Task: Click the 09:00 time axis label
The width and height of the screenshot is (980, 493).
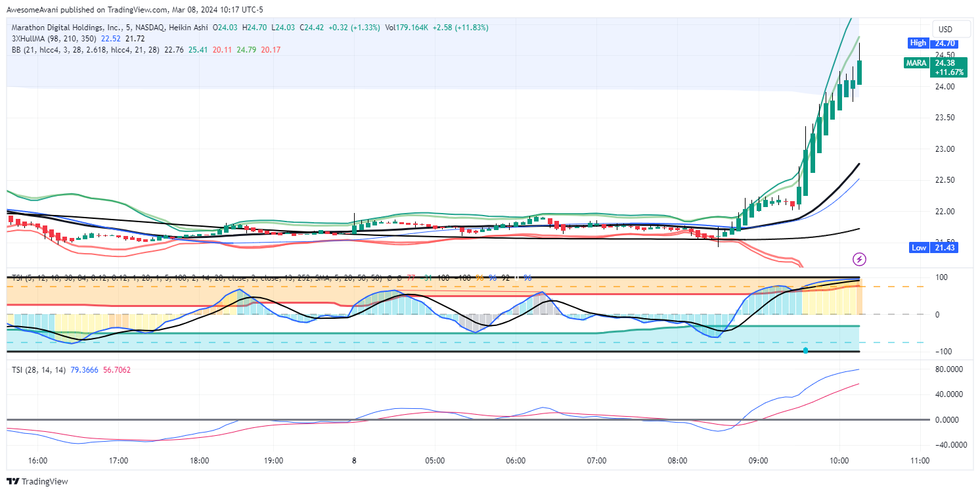Action: pyautogui.click(x=758, y=461)
